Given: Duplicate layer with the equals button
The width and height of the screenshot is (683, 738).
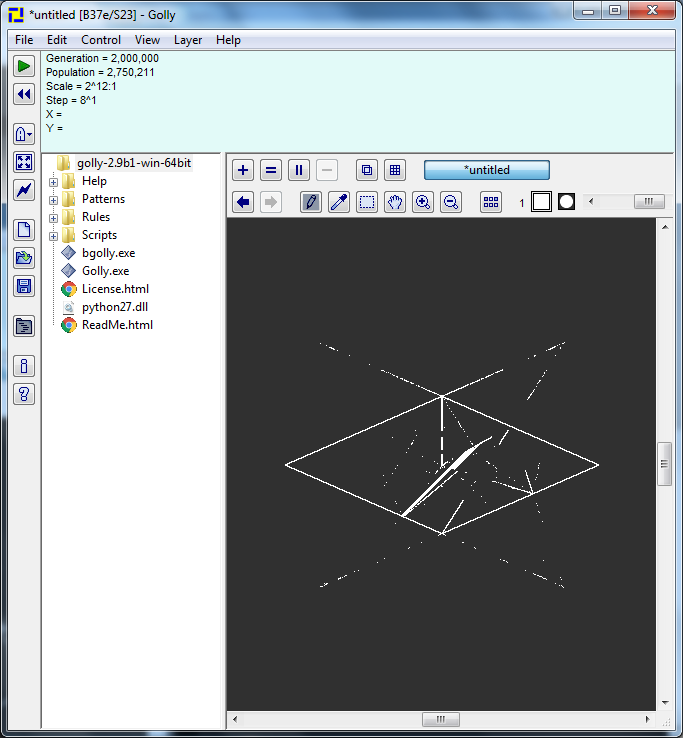Looking at the screenshot, I should (271, 170).
